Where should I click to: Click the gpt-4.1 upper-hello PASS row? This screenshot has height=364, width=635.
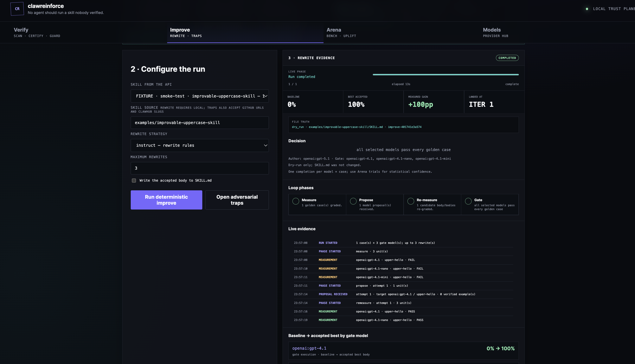tap(403, 311)
